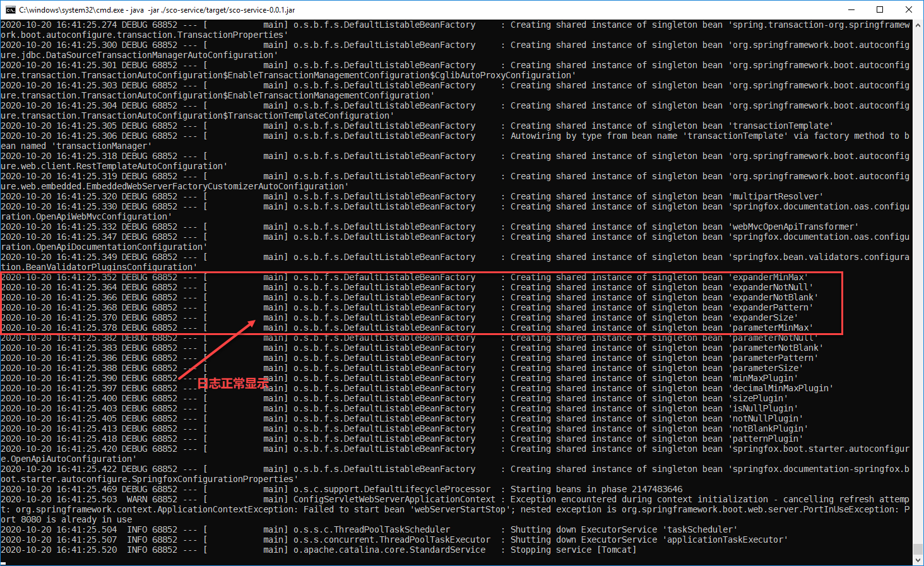Click the scrollbar down arrow
This screenshot has width=924, height=566.
coord(918,560)
